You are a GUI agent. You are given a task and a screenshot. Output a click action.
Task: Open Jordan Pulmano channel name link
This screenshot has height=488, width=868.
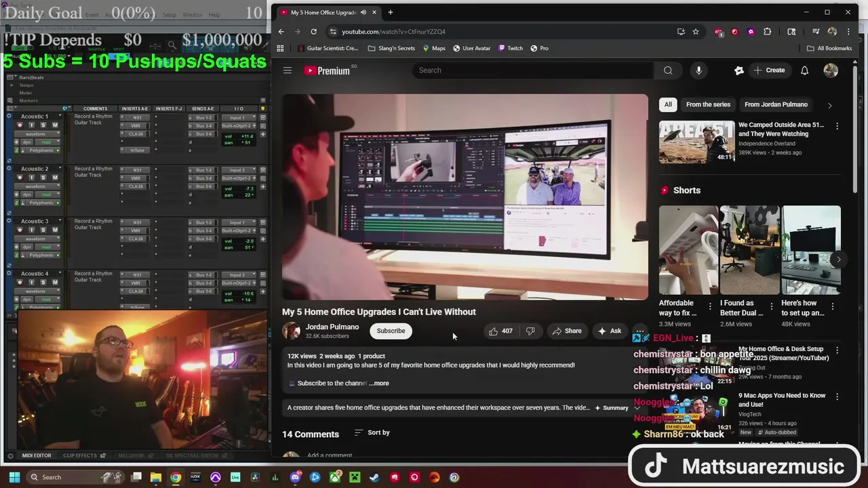pyautogui.click(x=332, y=327)
